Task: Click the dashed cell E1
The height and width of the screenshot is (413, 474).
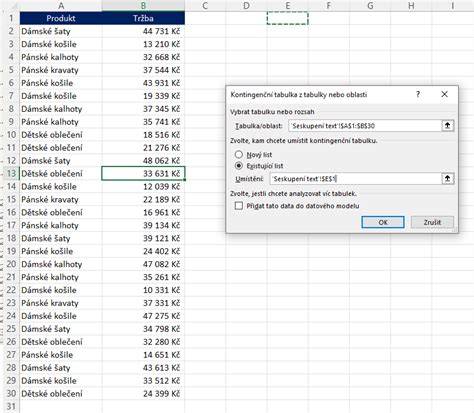Action: click(x=287, y=18)
